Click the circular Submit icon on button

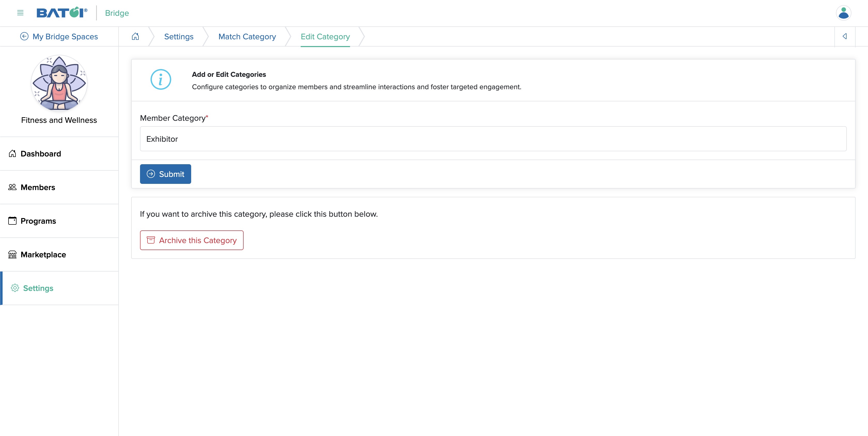coord(151,174)
